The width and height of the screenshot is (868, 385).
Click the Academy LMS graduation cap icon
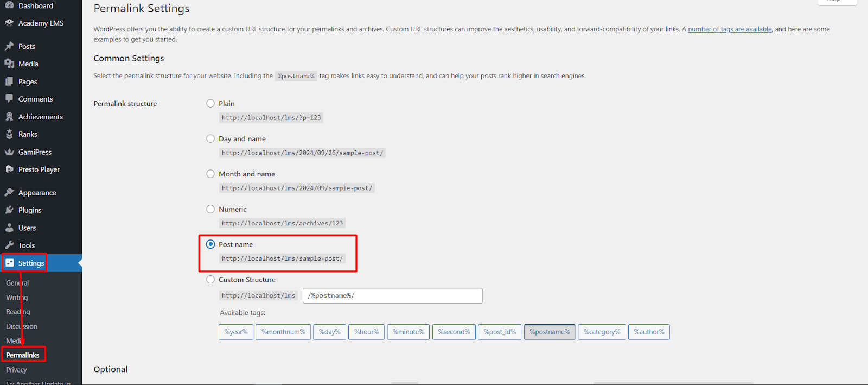click(x=9, y=23)
